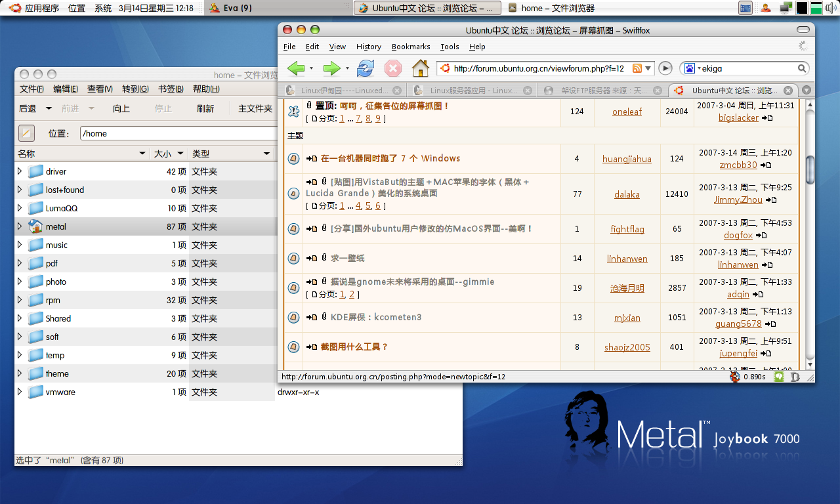The image size is (840, 504).
Task: Expand the 'vmware' folder tree arrow
Action: coord(20,392)
